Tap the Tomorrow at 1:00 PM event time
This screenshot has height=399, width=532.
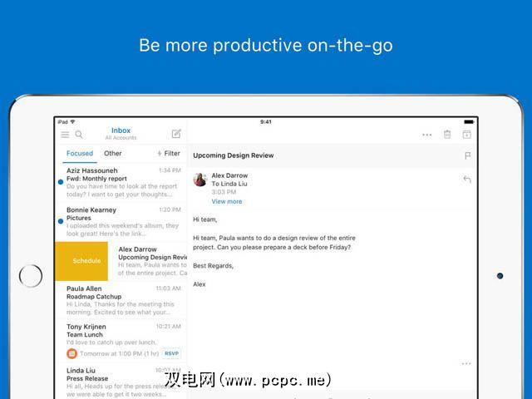(x=120, y=353)
